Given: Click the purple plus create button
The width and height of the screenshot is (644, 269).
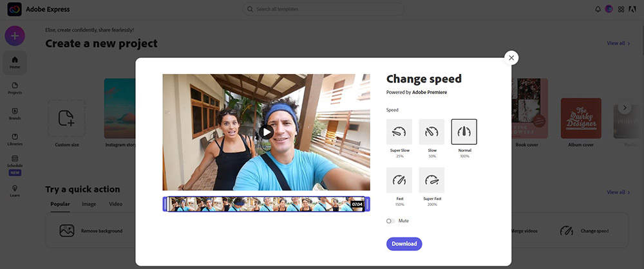Looking at the screenshot, I should 15,36.
